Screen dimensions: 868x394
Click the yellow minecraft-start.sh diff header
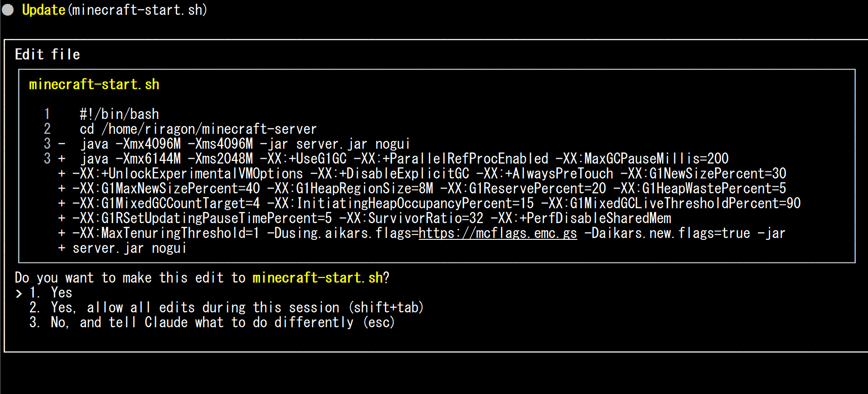94,85
